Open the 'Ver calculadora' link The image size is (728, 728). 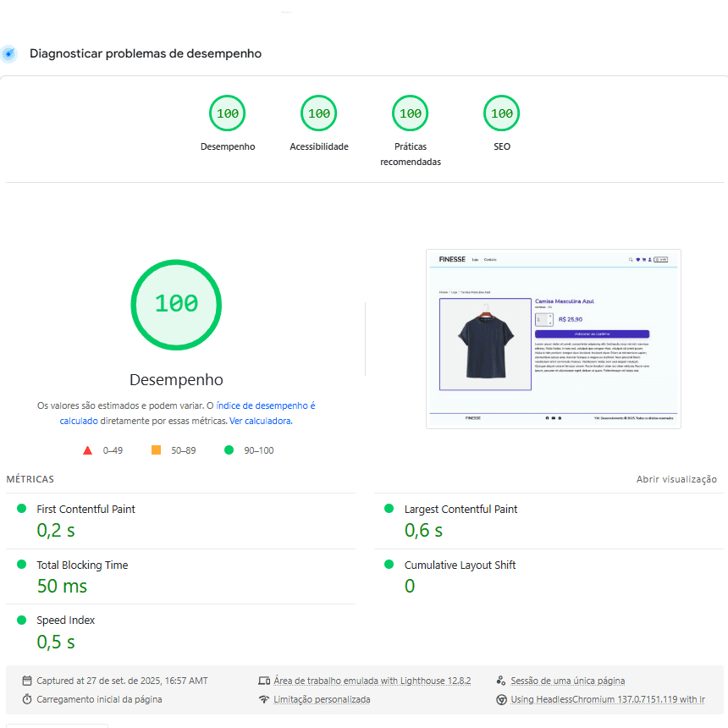(x=260, y=420)
